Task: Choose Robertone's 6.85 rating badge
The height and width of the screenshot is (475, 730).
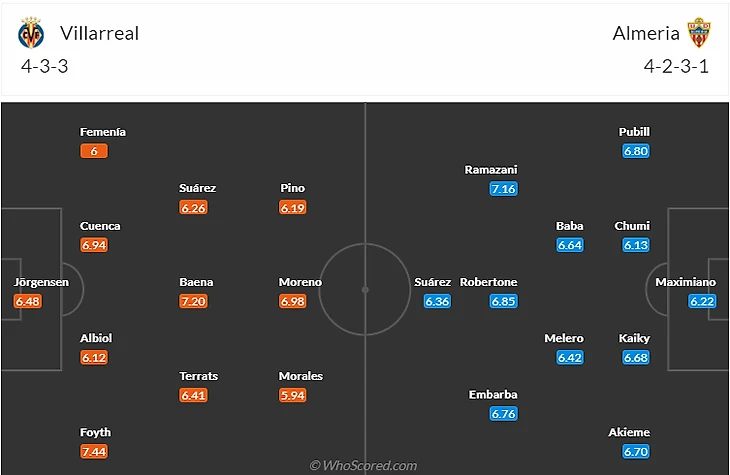Action: tap(503, 301)
